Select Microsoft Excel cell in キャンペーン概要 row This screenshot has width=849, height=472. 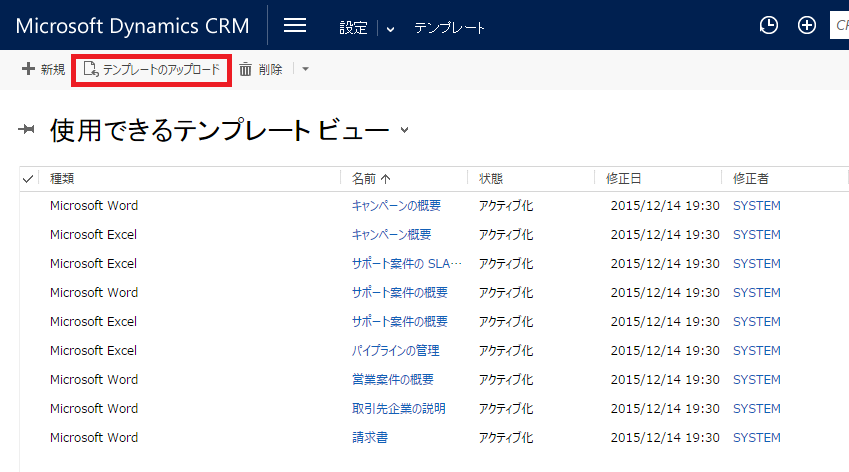tap(94, 234)
